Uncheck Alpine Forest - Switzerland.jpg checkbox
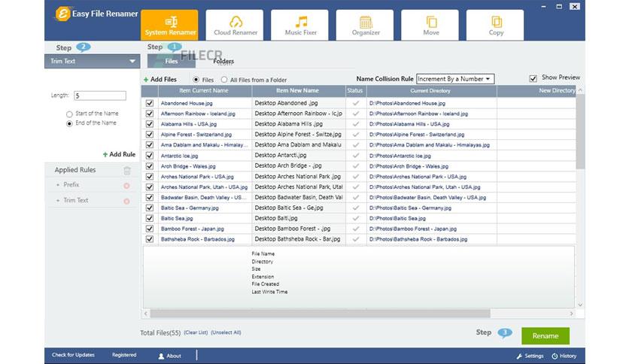 tap(150, 135)
